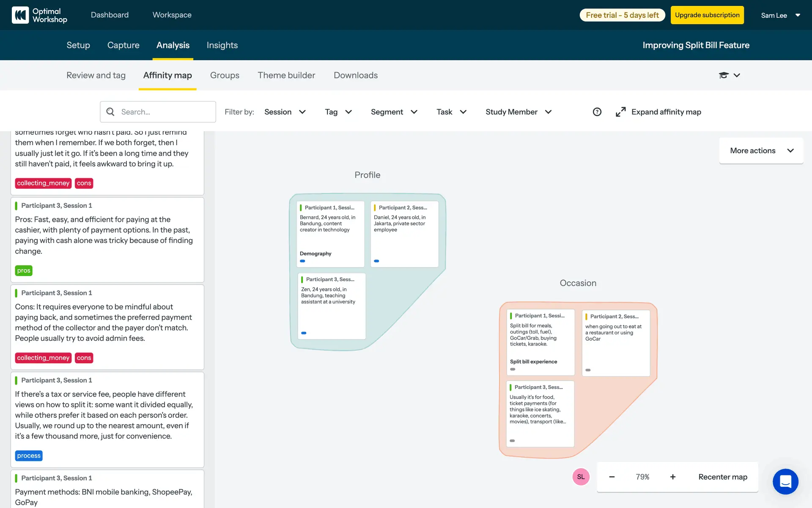
Task: Click the Upgrade subscription button
Action: [707, 15]
